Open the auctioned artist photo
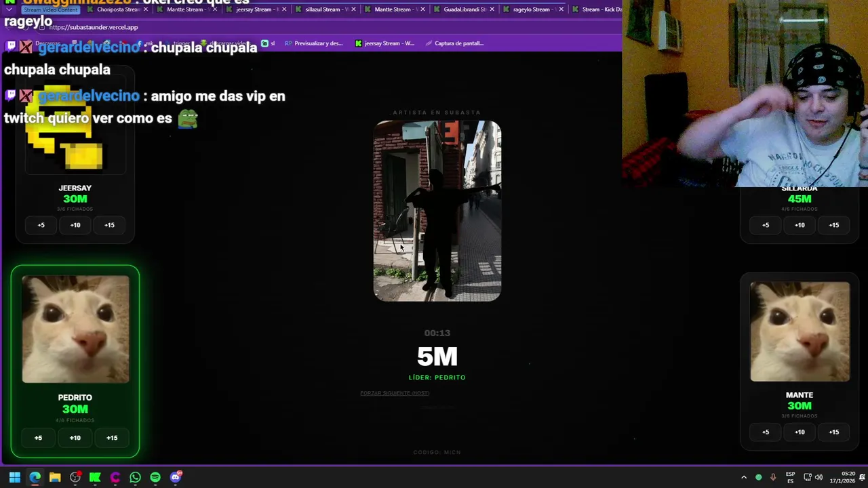 (x=437, y=211)
